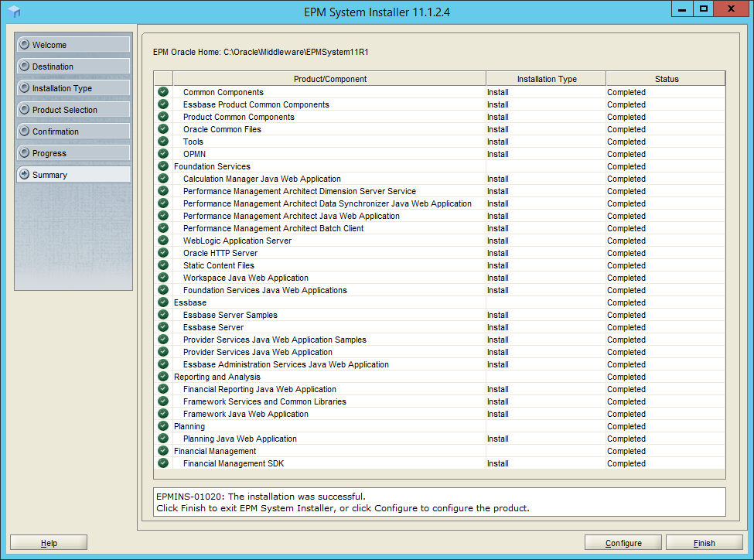Select the status icon for Essbase Server Samples
Screen dimensions: 754x560
pyautogui.click(x=163, y=315)
